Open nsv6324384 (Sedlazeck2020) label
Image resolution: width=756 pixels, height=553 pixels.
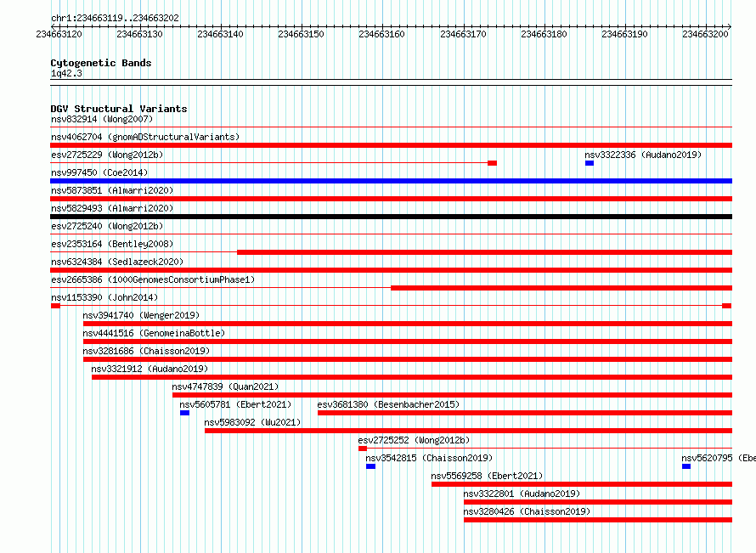tap(117, 262)
